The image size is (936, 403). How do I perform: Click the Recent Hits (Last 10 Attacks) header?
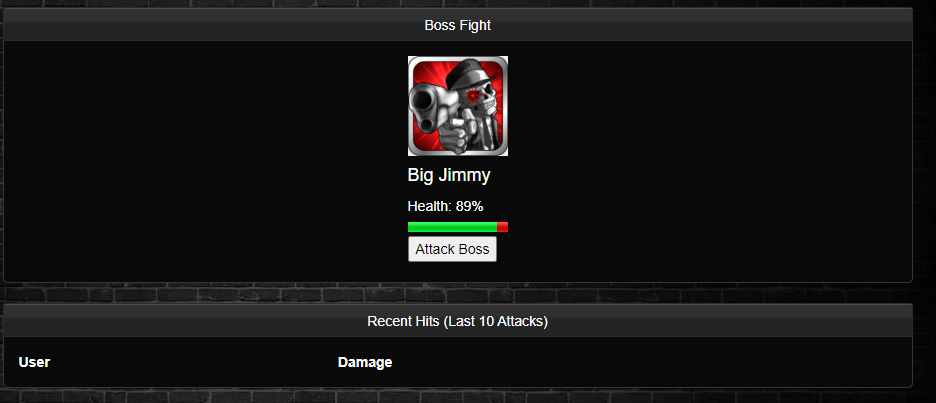[458, 321]
